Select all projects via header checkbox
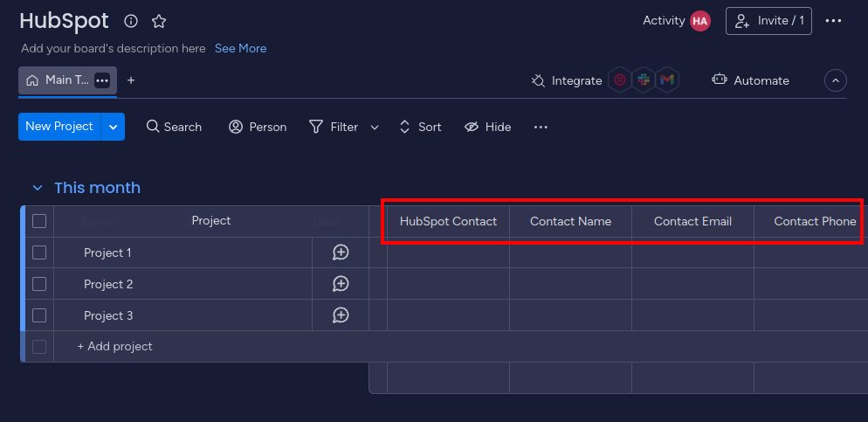 click(39, 222)
